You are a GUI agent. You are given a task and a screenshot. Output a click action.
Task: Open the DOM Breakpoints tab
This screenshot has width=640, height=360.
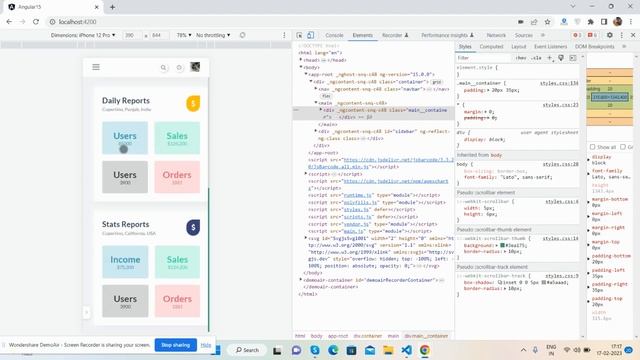tap(594, 47)
